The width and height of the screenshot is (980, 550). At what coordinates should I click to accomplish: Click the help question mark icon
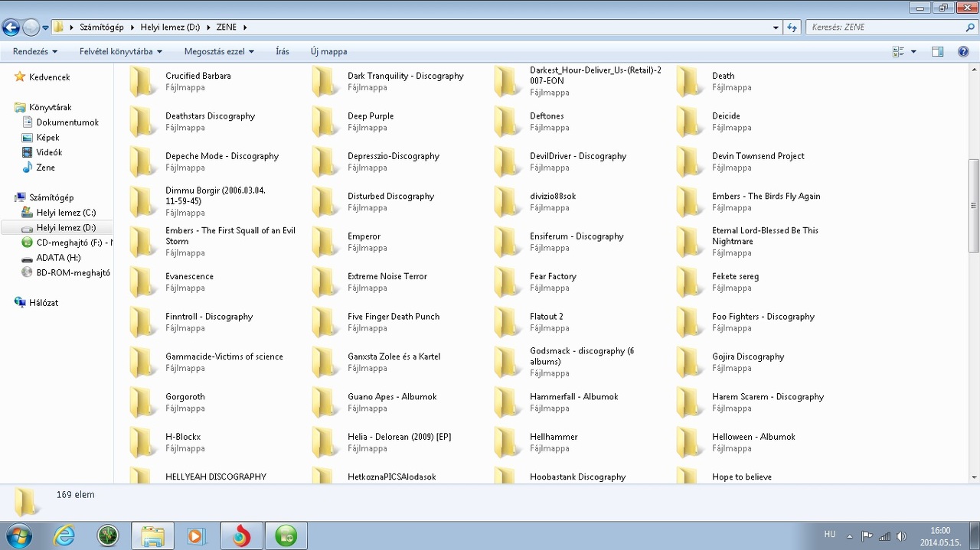tap(963, 51)
